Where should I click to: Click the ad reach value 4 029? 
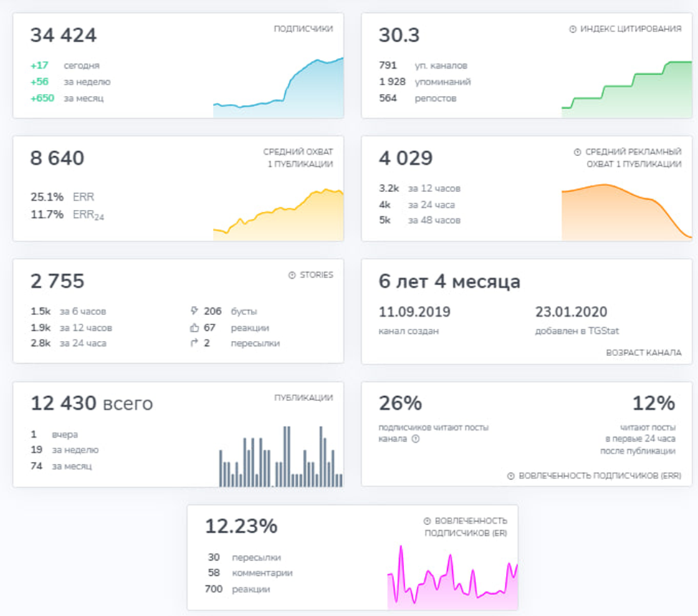pos(406,158)
